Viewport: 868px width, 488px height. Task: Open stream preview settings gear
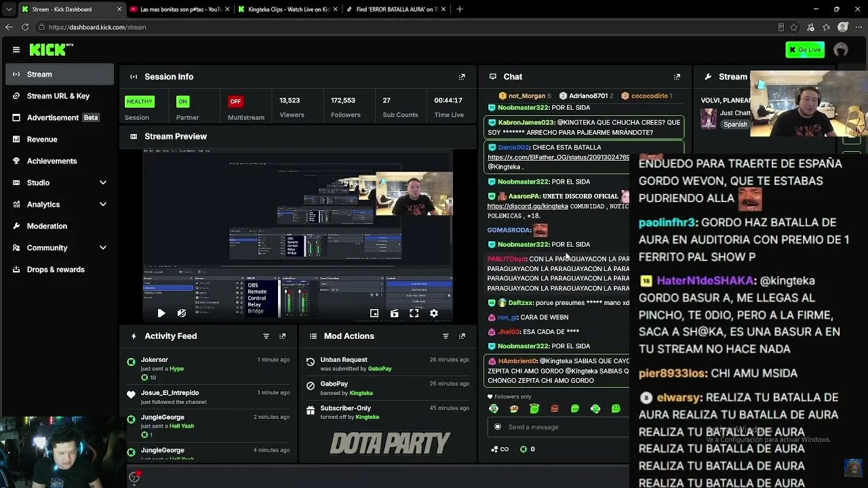click(x=434, y=313)
